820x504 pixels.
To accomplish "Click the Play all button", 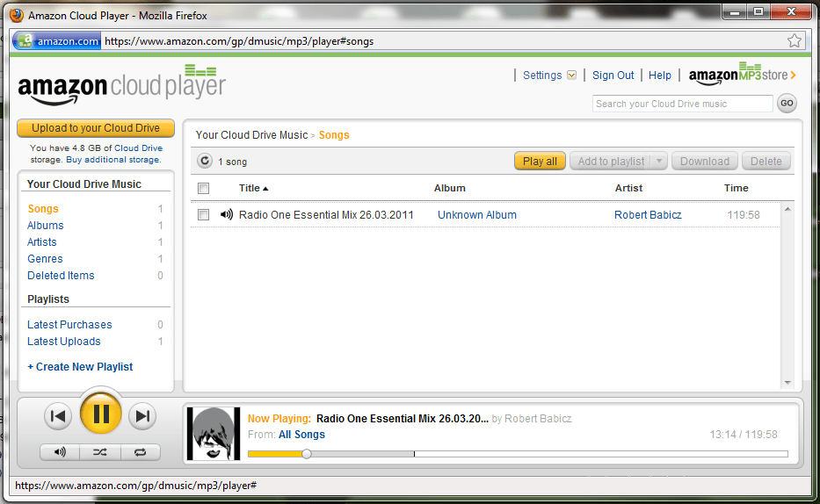I will pyautogui.click(x=540, y=162).
